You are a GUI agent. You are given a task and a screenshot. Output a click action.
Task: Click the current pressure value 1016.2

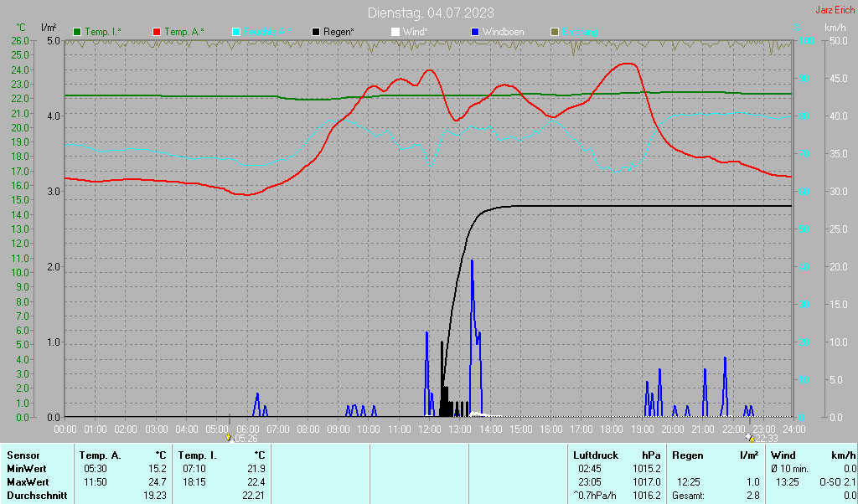pos(647,496)
